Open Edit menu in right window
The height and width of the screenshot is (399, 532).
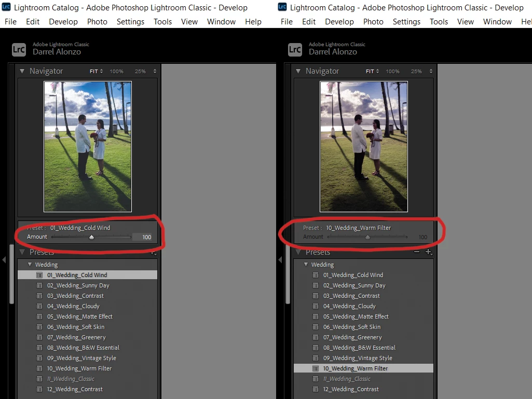click(x=309, y=22)
